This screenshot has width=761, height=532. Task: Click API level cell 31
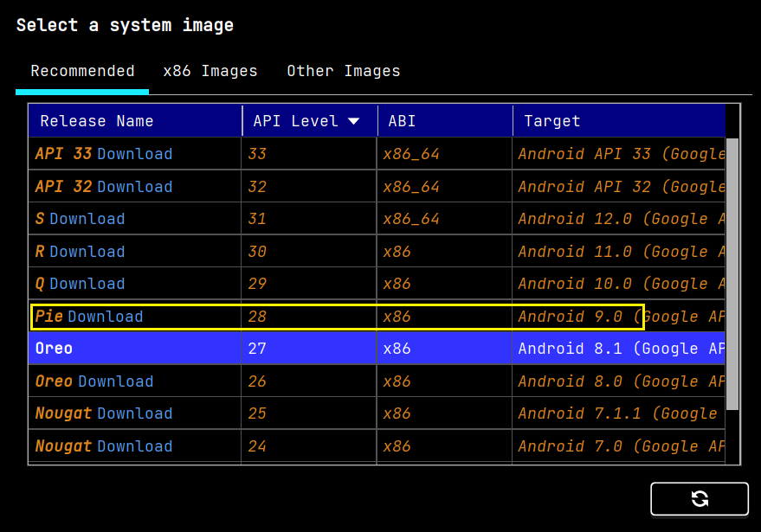(309, 219)
